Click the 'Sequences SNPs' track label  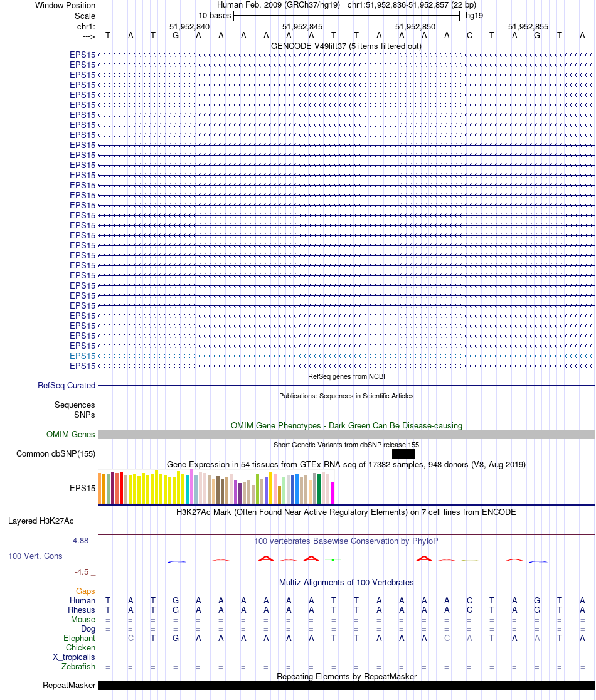tap(75, 410)
